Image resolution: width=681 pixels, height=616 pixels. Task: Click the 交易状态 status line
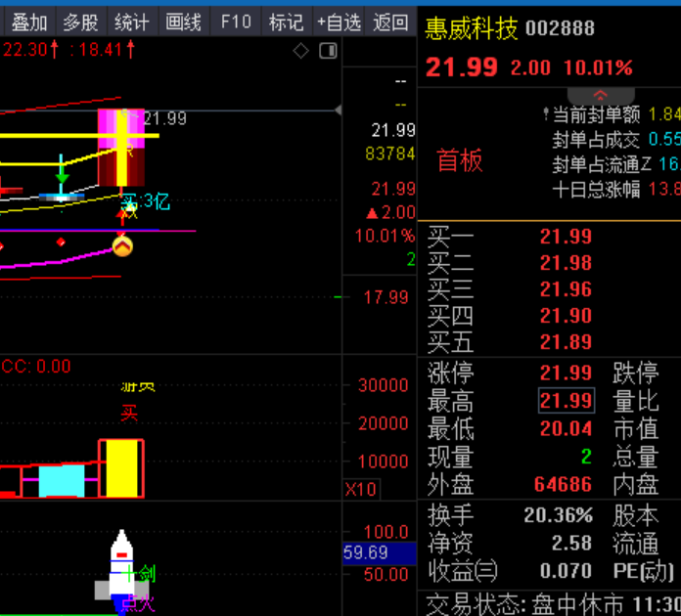coord(553,604)
